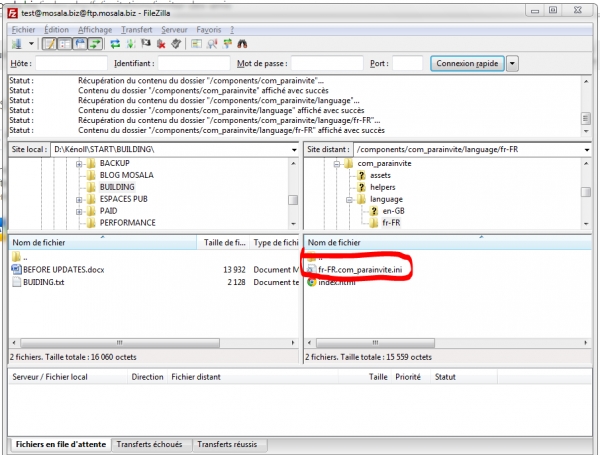Open the Site distant path dropdown
The image size is (600, 455).
tap(587, 150)
